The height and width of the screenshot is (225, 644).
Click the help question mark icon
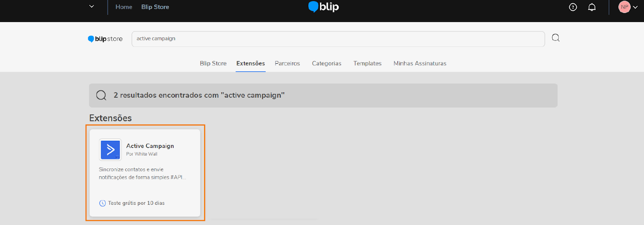[573, 7]
